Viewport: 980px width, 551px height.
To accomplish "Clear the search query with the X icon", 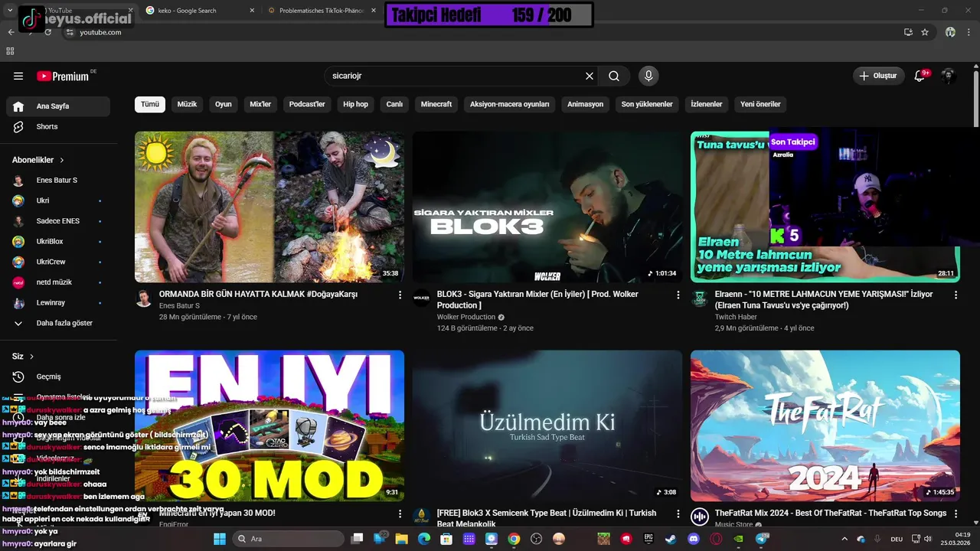I will click(x=590, y=76).
